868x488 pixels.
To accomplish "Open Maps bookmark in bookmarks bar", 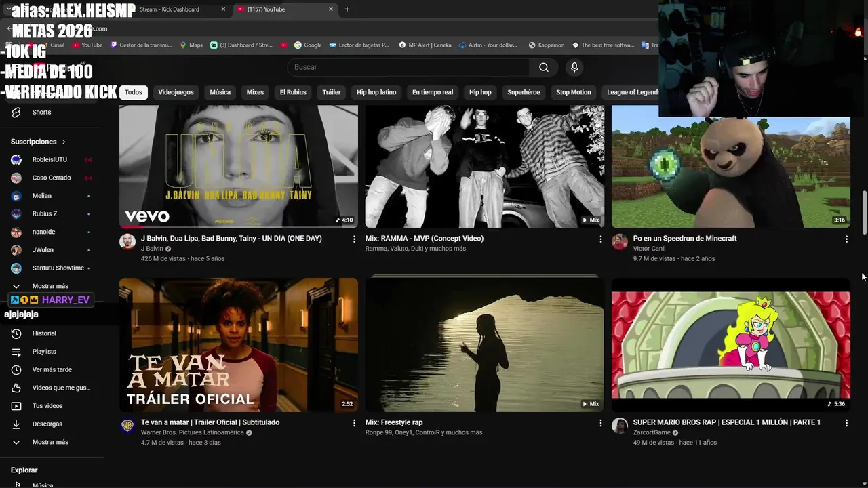I will [191, 45].
